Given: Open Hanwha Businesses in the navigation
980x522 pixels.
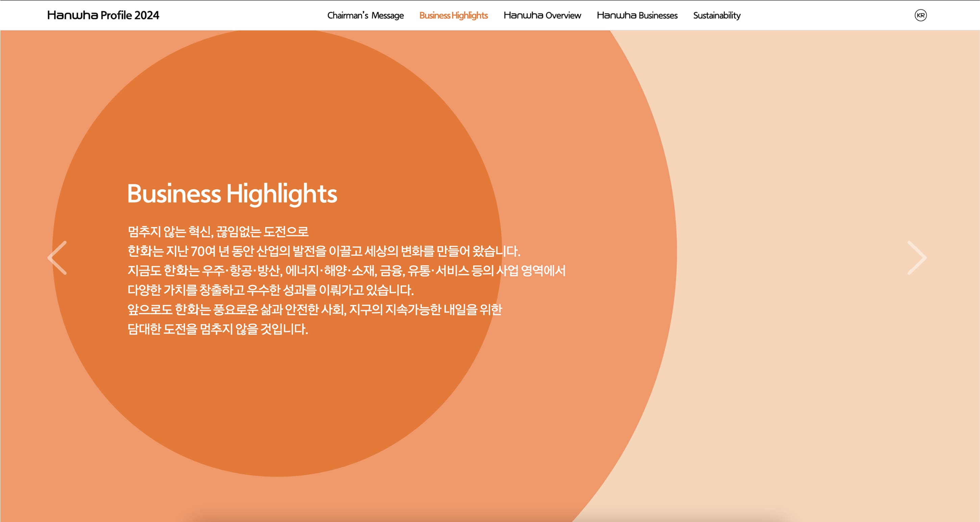Looking at the screenshot, I should (x=637, y=15).
